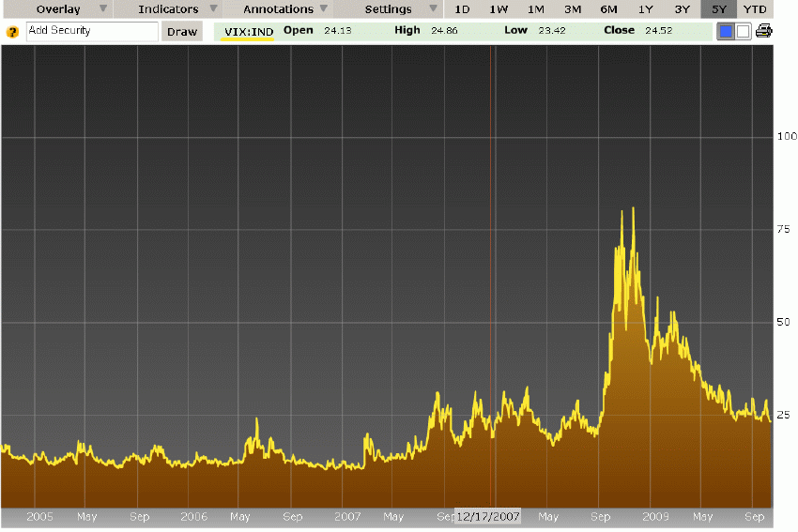Click the yellow help question mark icon

(x=12, y=32)
